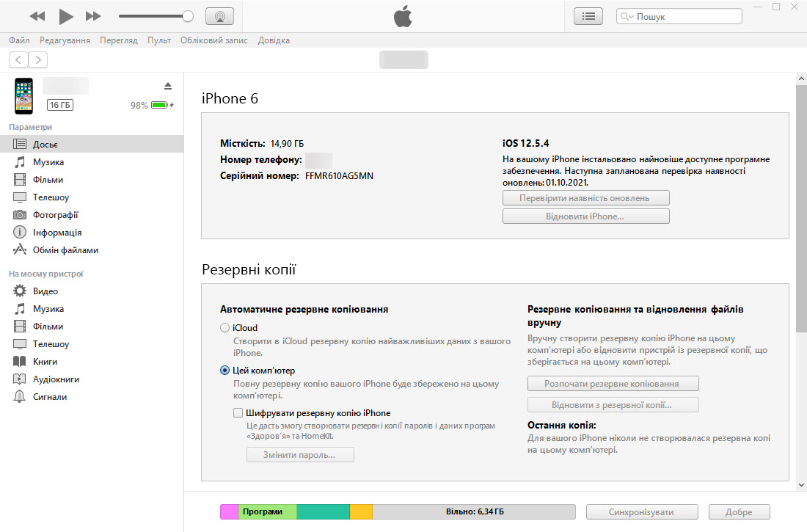Click the 16 ГБ capacity badge
The image size is (807, 532).
point(60,105)
